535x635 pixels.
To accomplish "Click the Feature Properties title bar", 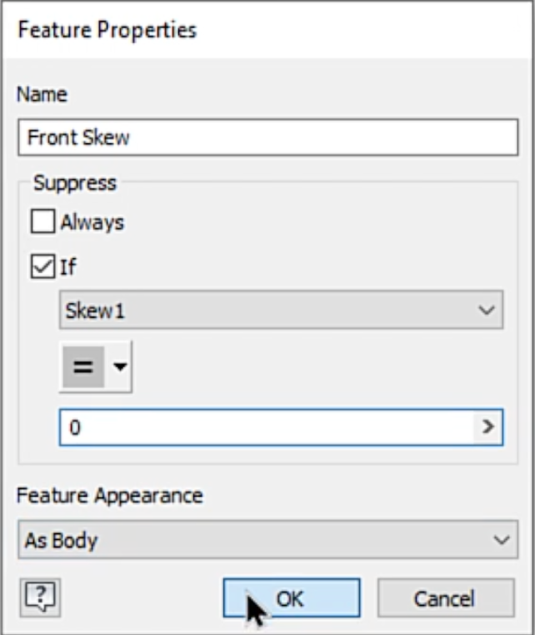I will 267,30.
